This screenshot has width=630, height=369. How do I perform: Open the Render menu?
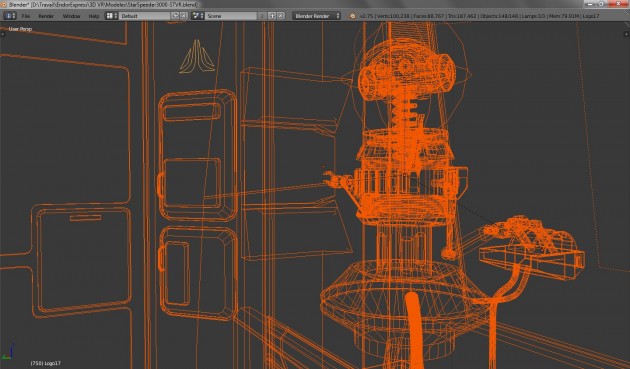[46, 16]
